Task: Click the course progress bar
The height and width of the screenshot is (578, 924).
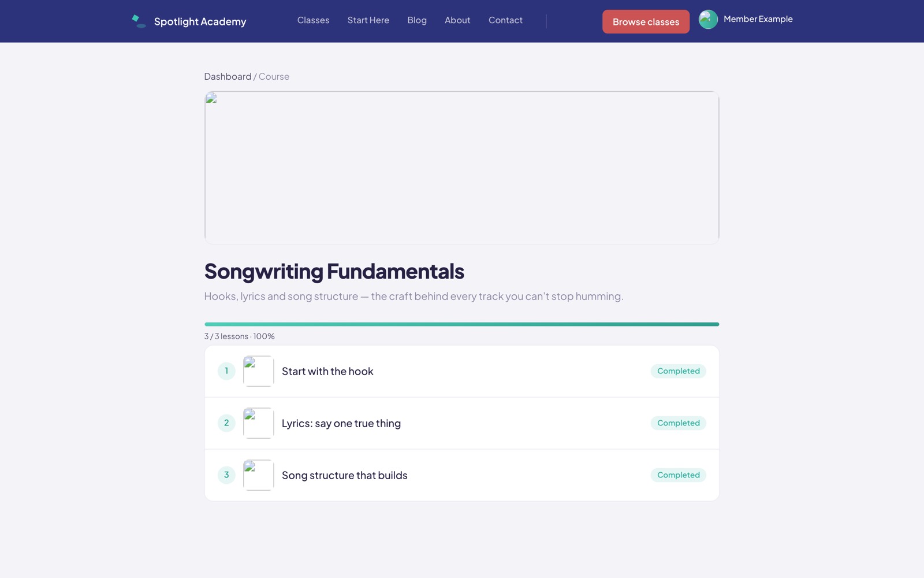Action: (462, 324)
